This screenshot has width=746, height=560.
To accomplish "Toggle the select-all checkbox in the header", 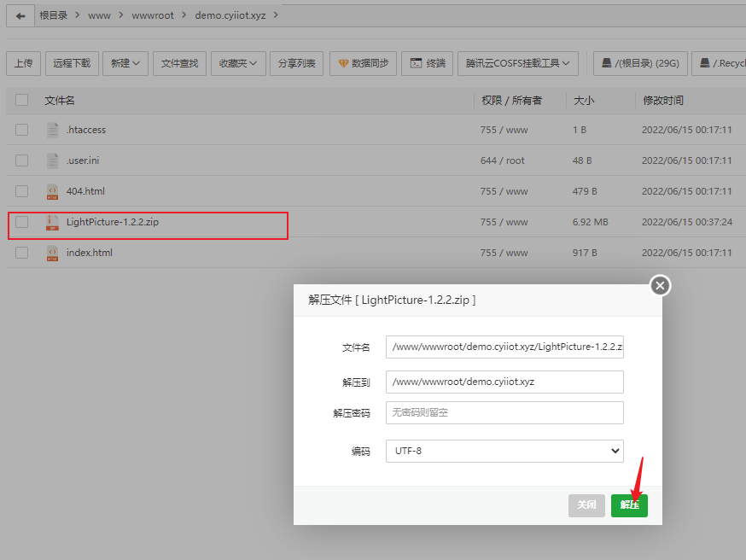I will [22, 100].
